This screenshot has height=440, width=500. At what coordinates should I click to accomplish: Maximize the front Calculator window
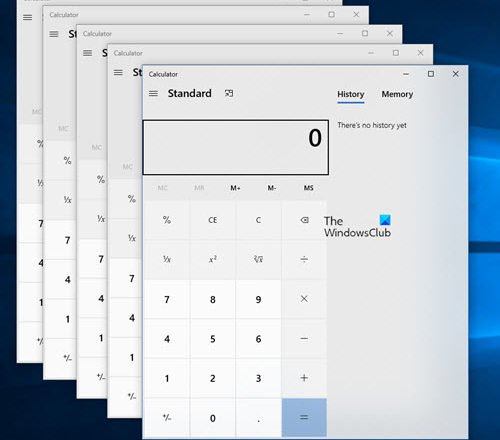[x=431, y=74]
